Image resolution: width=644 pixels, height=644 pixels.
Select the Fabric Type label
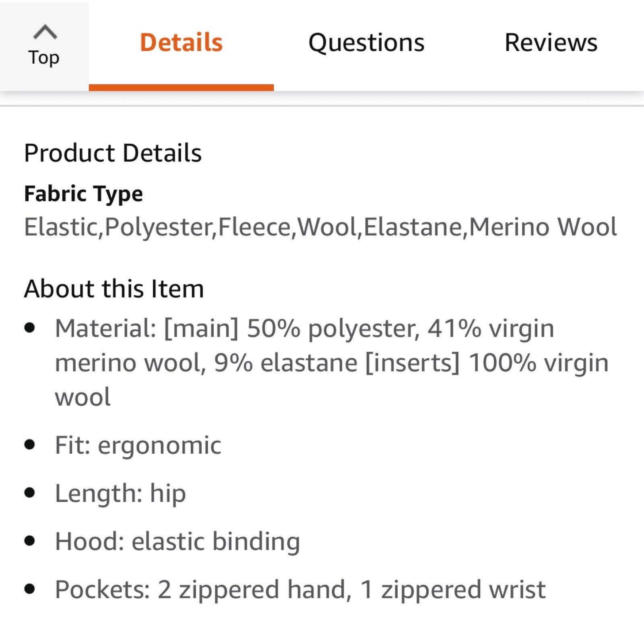[x=83, y=194]
